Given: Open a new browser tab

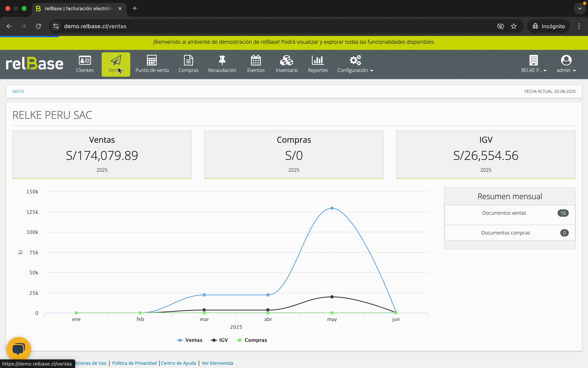Looking at the screenshot, I should [135, 9].
